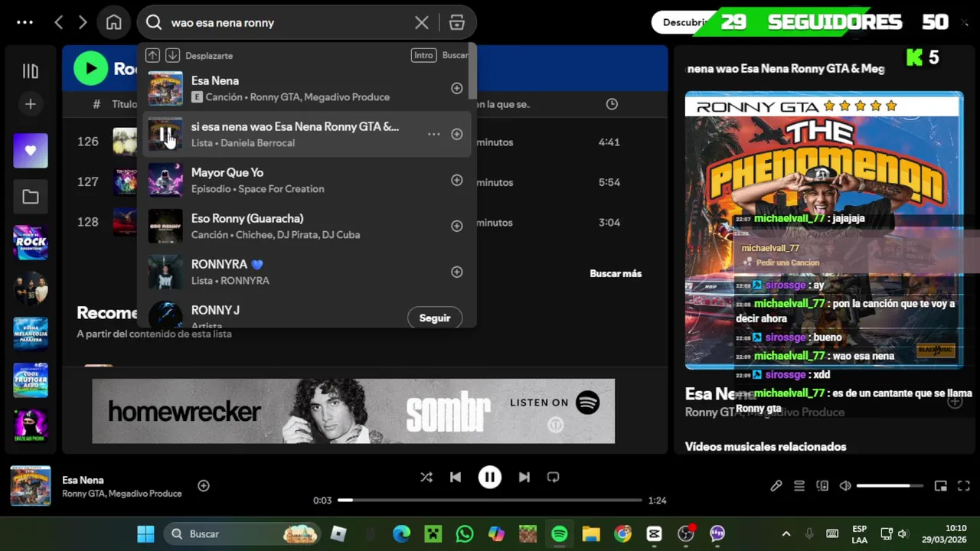Open 'Vídeos musicales relacionados' section heading
Viewport: 980px width, 551px height.
[x=766, y=447]
